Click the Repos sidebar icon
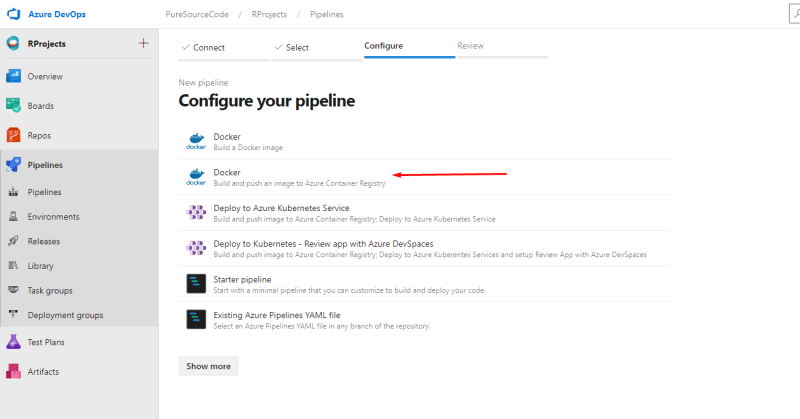The image size is (800, 419). (x=13, y=135)
